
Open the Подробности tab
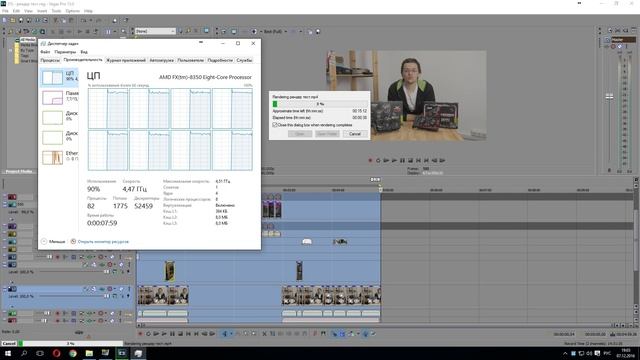[220, 60]
